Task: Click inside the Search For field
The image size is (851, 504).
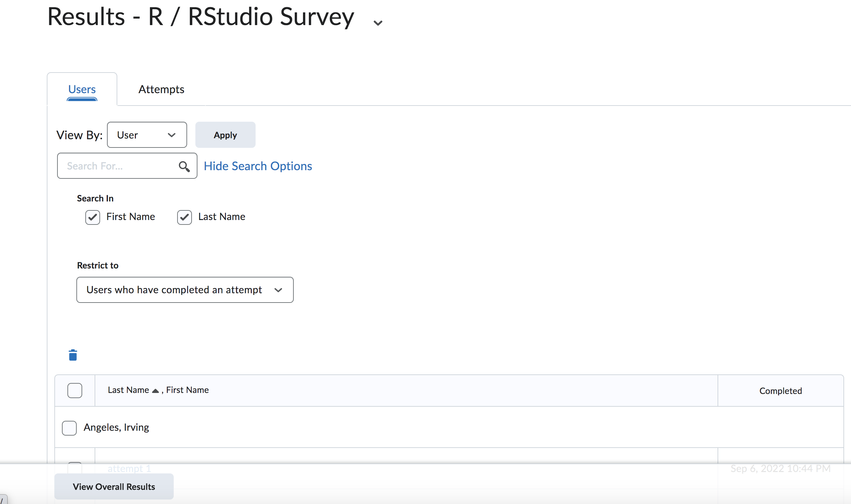Action: coord(117,166)
